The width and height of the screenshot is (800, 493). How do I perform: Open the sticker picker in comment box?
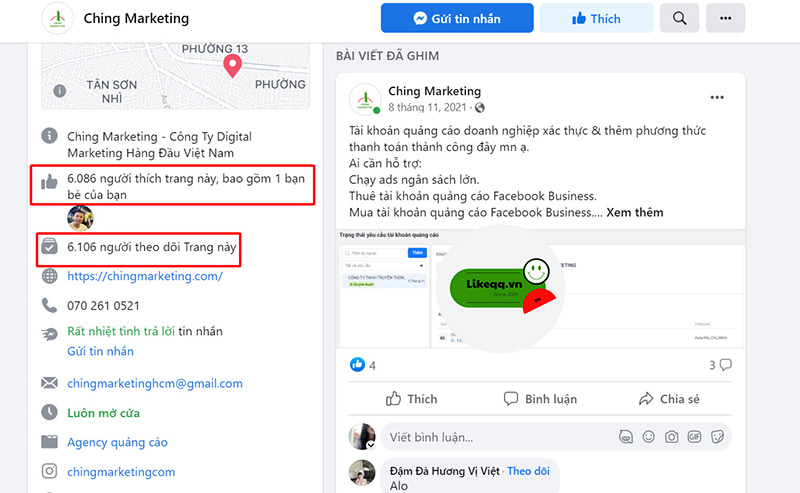[717, 437]
